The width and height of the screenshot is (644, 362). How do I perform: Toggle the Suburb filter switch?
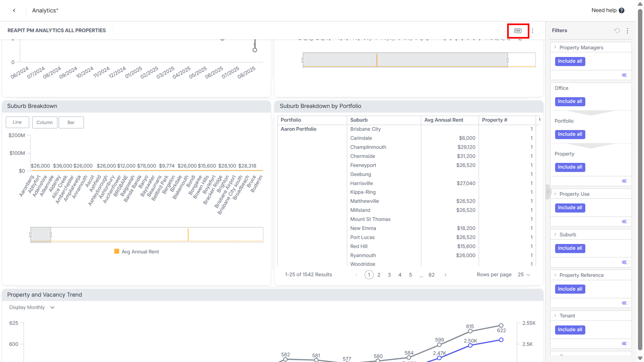point(625,262)
